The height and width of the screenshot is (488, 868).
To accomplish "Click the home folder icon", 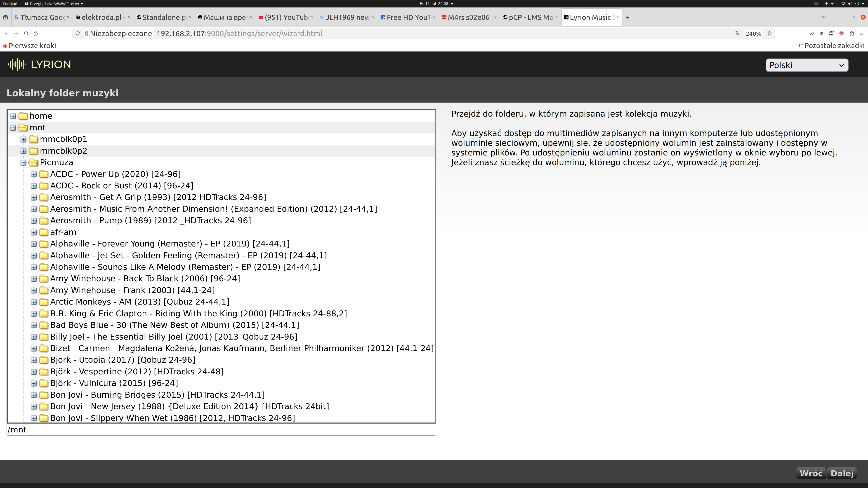I will (x=23, y=116).
